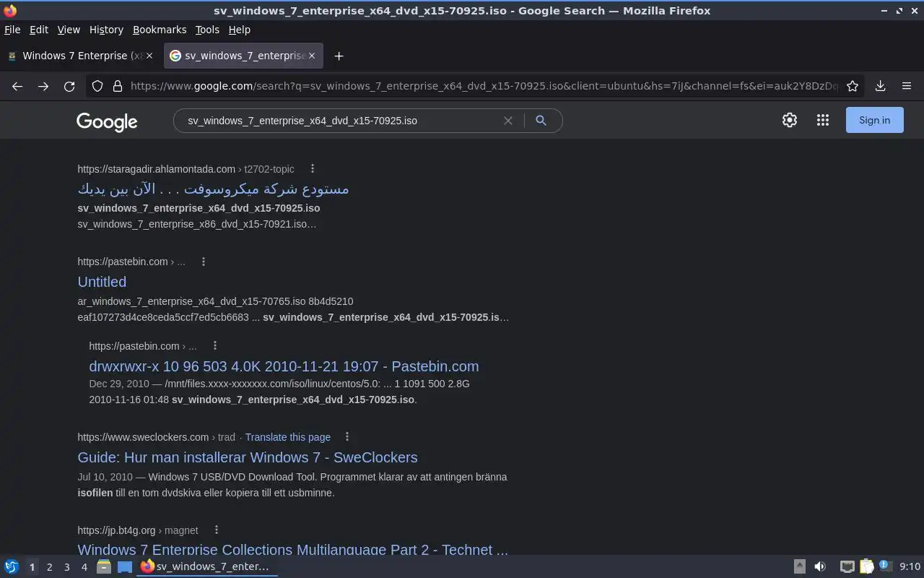Open the Edit menu
Image resolution: width=924 pixels, height=578 pixels.
[x=39, y=30]
